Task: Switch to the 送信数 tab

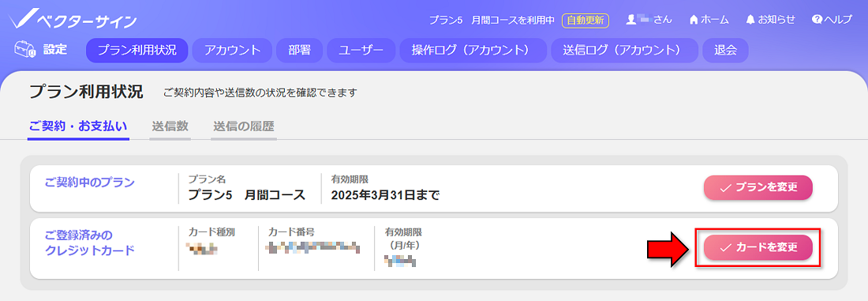Action: pyautogui.click(x=170, y=127)
